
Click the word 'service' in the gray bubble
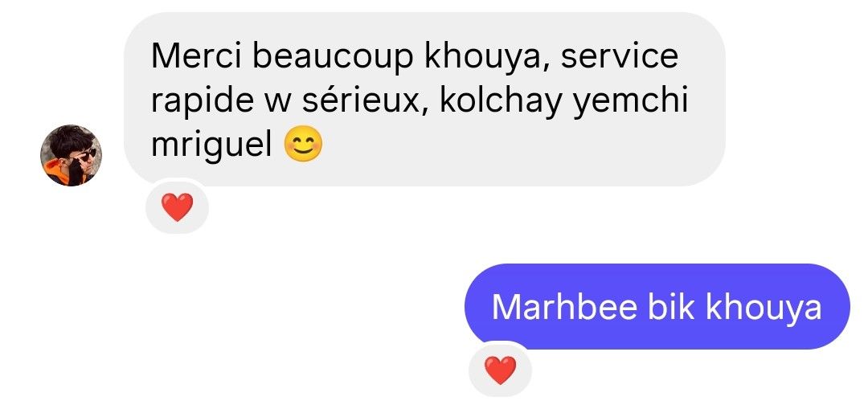click(x=620, y=56)
